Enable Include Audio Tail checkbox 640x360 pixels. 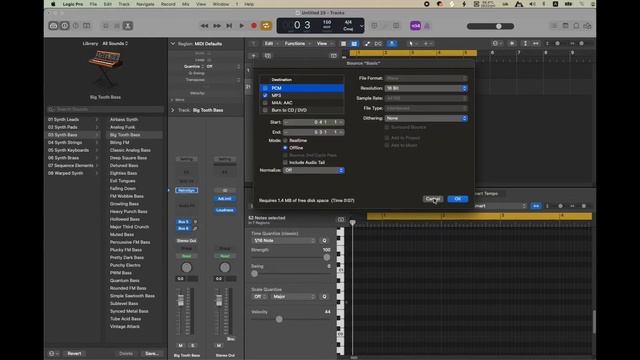pyautogui.click(x=285, y=162)
